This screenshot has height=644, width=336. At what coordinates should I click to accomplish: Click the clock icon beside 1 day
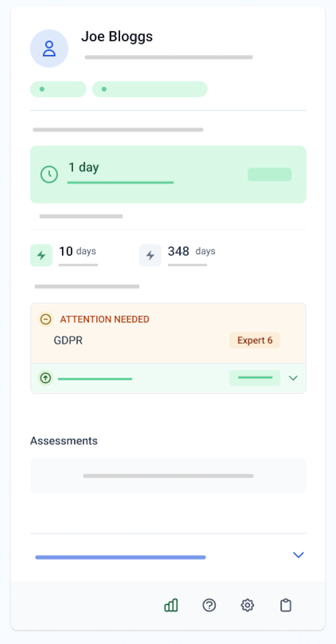pos(49,174)
